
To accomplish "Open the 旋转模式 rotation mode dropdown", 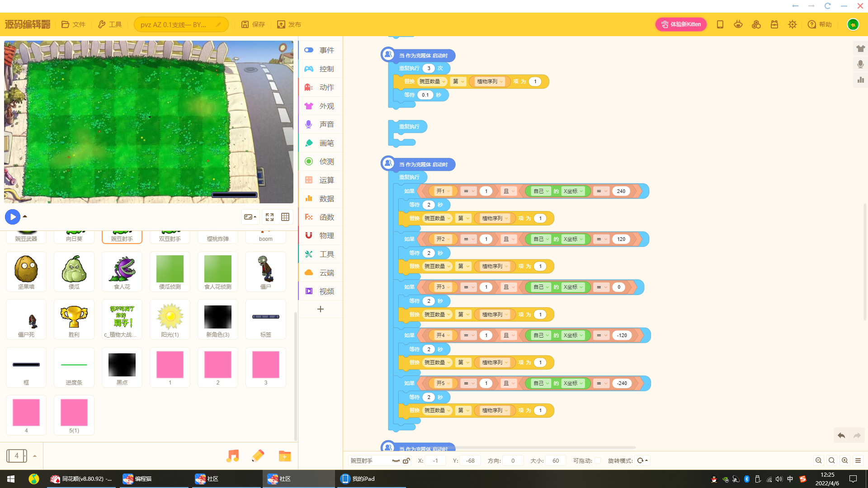I will click(x=642, y=461).
